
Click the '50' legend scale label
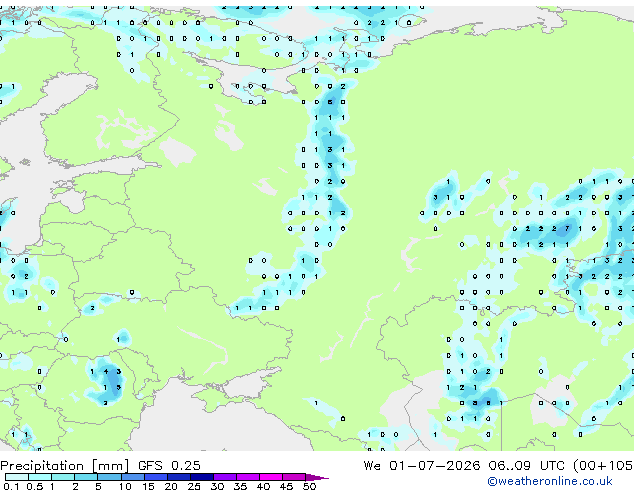click(309, 486)
